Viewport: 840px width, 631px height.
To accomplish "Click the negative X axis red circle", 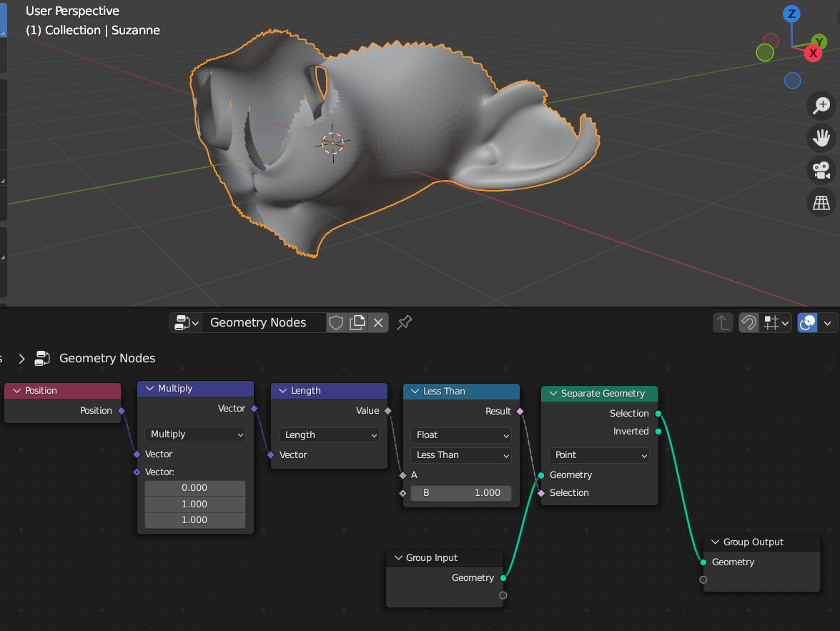I will (x=771, y=40).
